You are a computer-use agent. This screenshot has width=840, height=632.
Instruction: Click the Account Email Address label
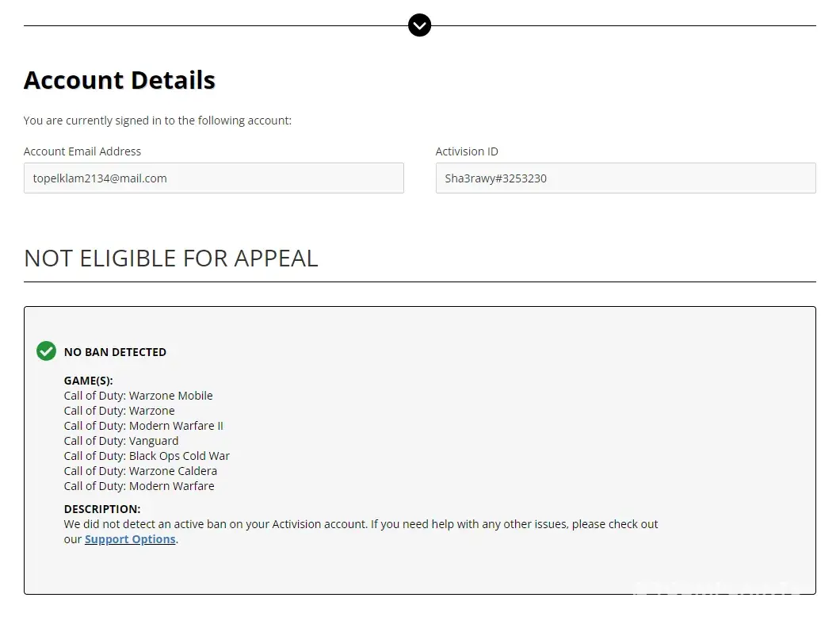click(x=82, y=151)
